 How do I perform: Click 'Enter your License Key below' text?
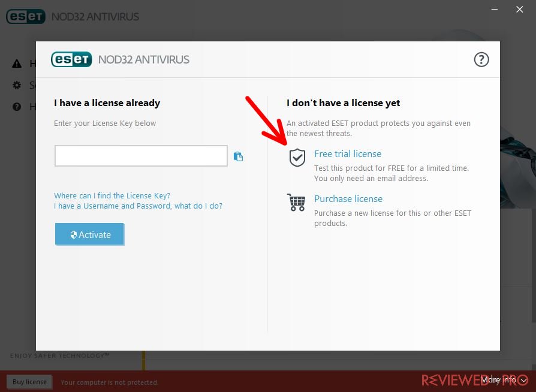point(105,123)
